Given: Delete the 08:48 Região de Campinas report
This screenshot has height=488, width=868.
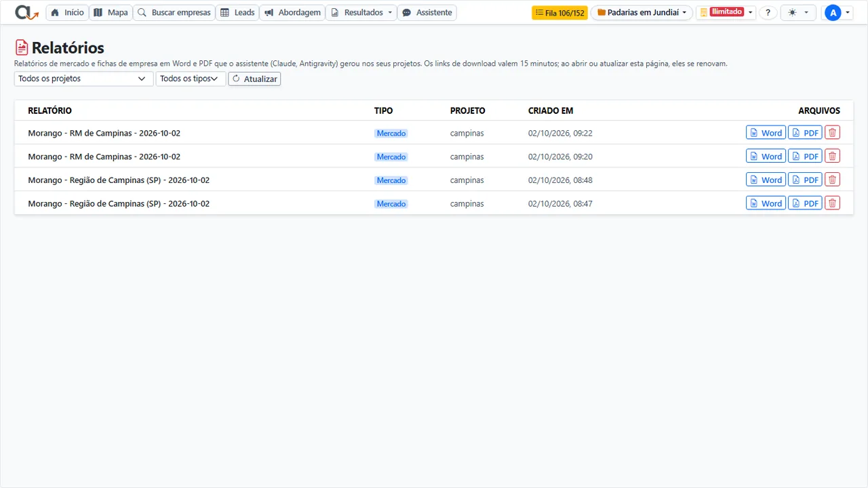Looking at the screenshot, I should tap(832, 180).
